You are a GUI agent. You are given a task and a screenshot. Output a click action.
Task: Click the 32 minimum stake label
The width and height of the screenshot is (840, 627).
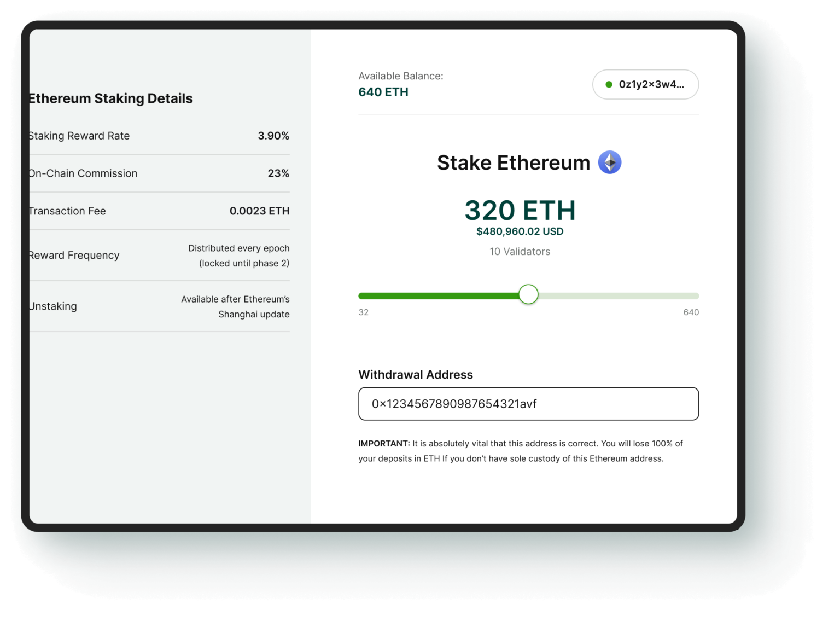point(363,312)
